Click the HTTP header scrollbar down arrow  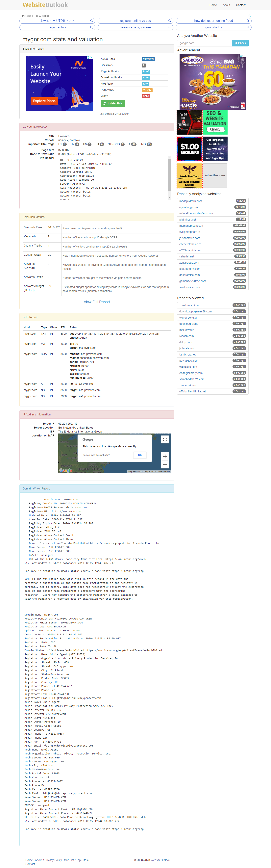[169, 198]
